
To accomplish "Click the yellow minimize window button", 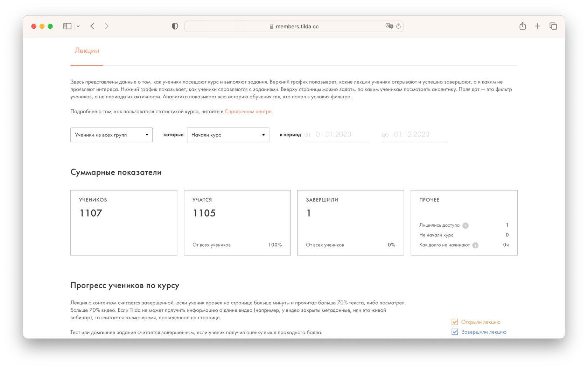I will tap(42, 26).
